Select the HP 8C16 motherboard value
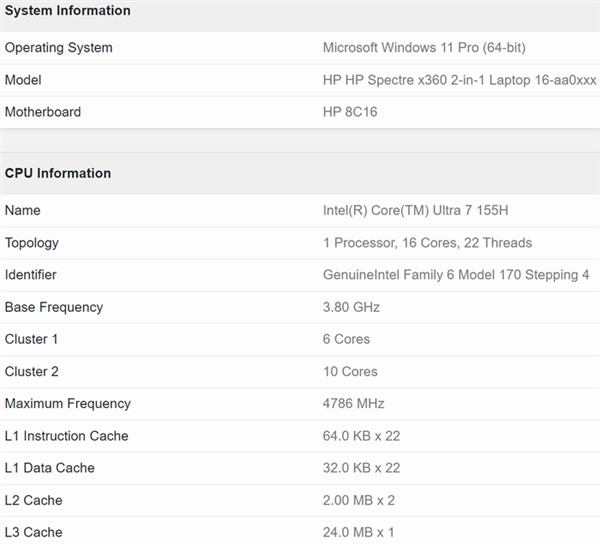Viewport: 600px width, 544px height. point(350,112)
